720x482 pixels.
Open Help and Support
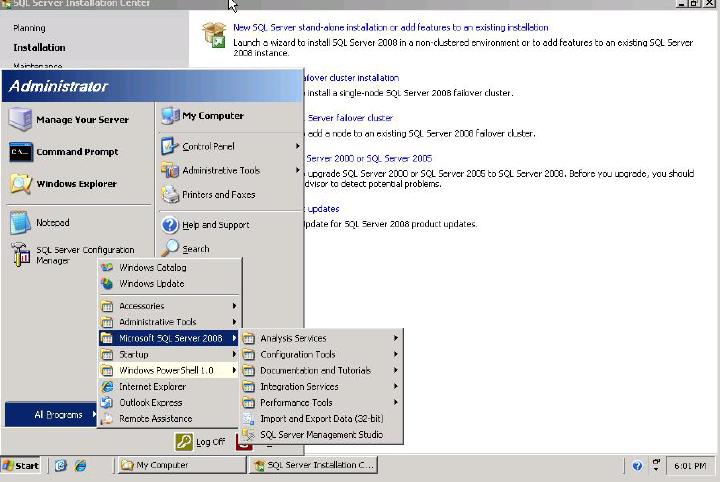(215, 225)
